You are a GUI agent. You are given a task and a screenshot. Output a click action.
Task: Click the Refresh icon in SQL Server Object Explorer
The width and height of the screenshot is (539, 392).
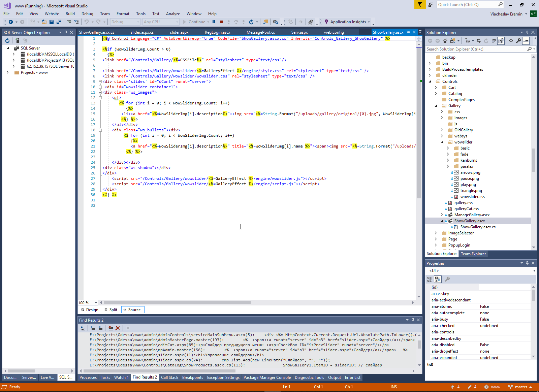[x=7, y=40]
